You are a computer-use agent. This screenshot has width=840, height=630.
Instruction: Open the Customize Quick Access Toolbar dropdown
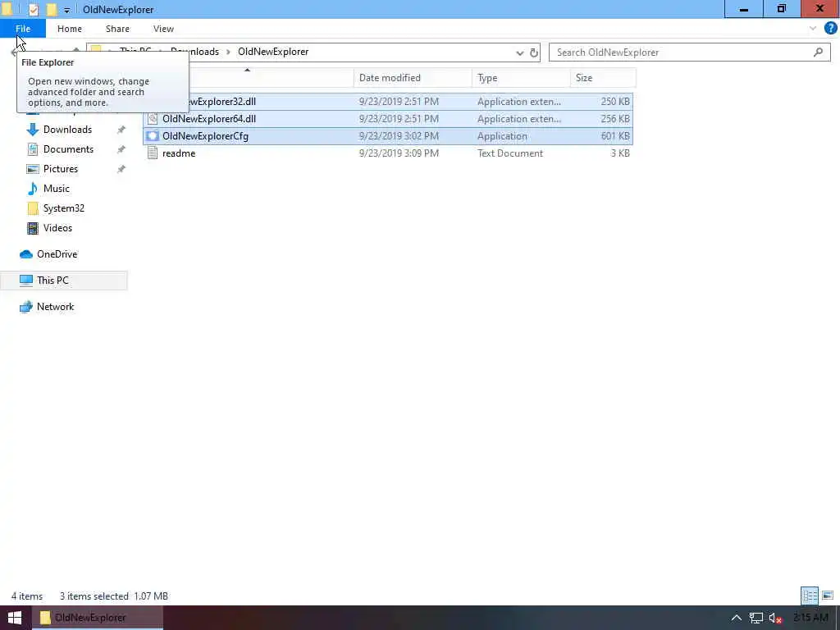click(x=67, y=10)
